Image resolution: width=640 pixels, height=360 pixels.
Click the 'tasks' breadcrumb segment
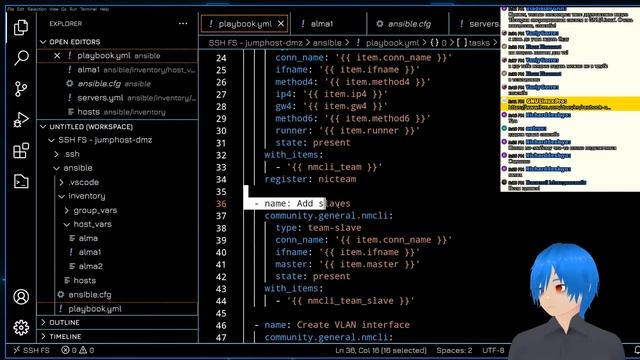(x=479, y=42)
